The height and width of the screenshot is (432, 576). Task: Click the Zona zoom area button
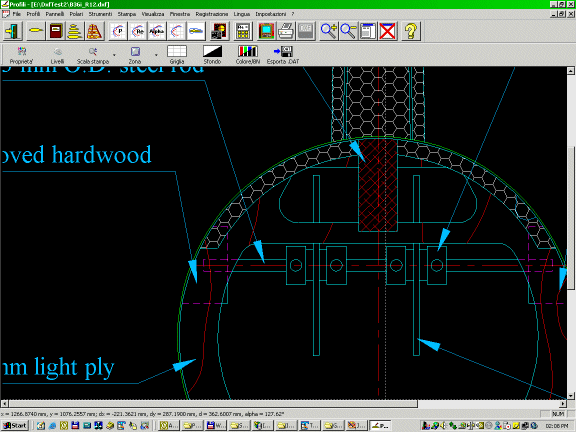coord(135,55)
